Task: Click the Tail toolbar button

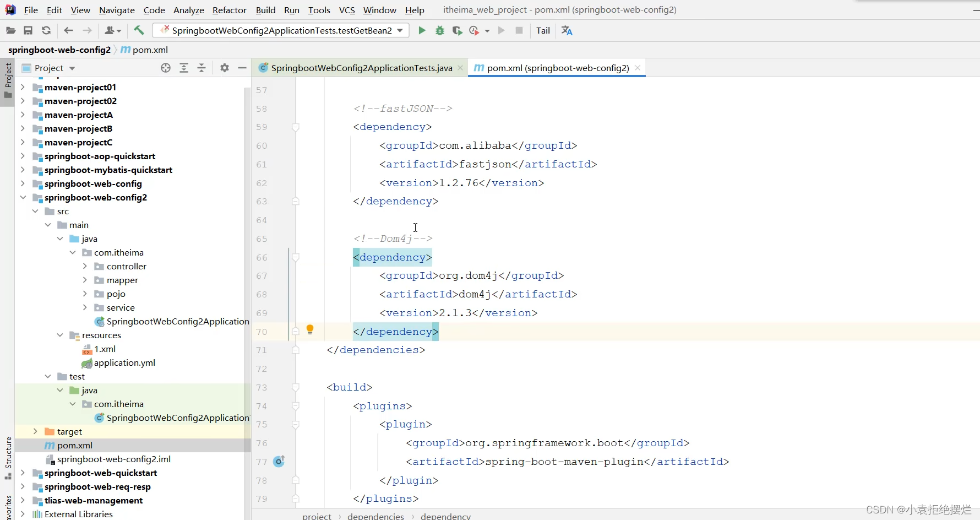Action: (x=543, y=31)
